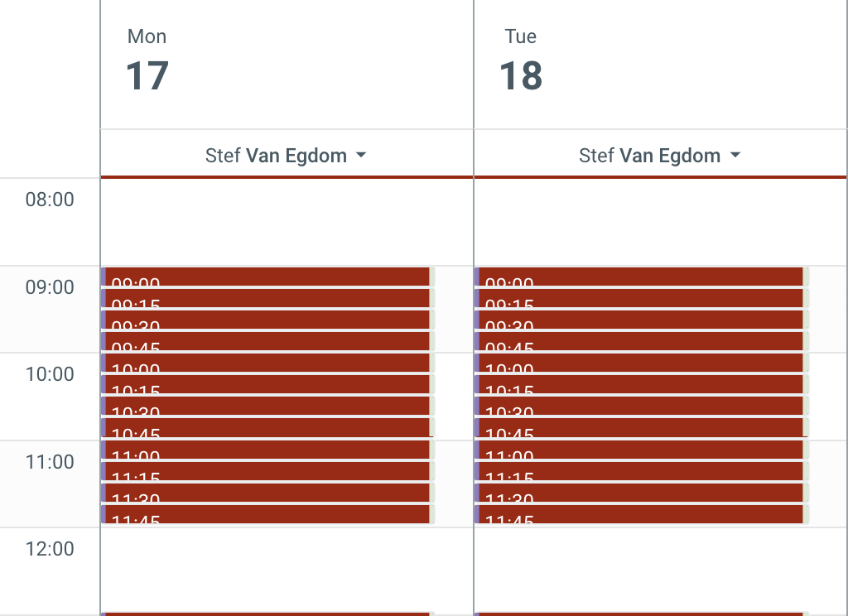Open Monday's Stef Van Egdom dropdown
This screenshot has height=616, width=848.
click(286, 156)
